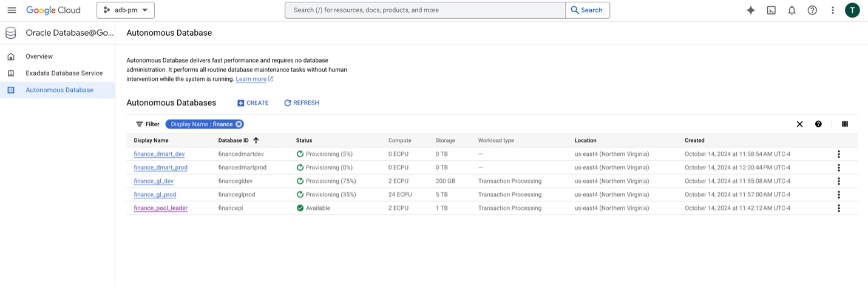Click REFRESH to reload the list
Viewport: 868px width, 287px height.
tap(301, 103)
